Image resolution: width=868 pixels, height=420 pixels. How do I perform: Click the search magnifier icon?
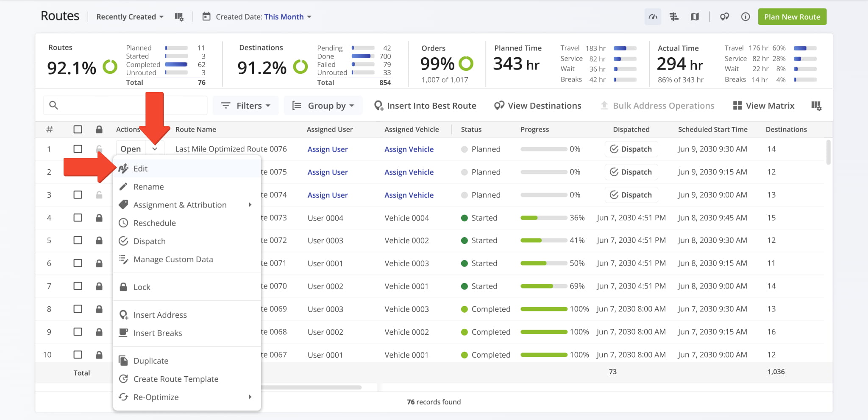click(53, 105)
